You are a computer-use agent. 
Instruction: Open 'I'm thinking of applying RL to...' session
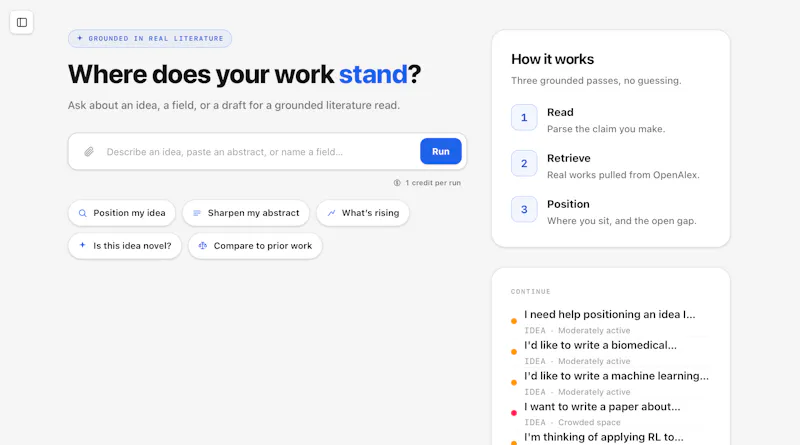click(610, 438)
